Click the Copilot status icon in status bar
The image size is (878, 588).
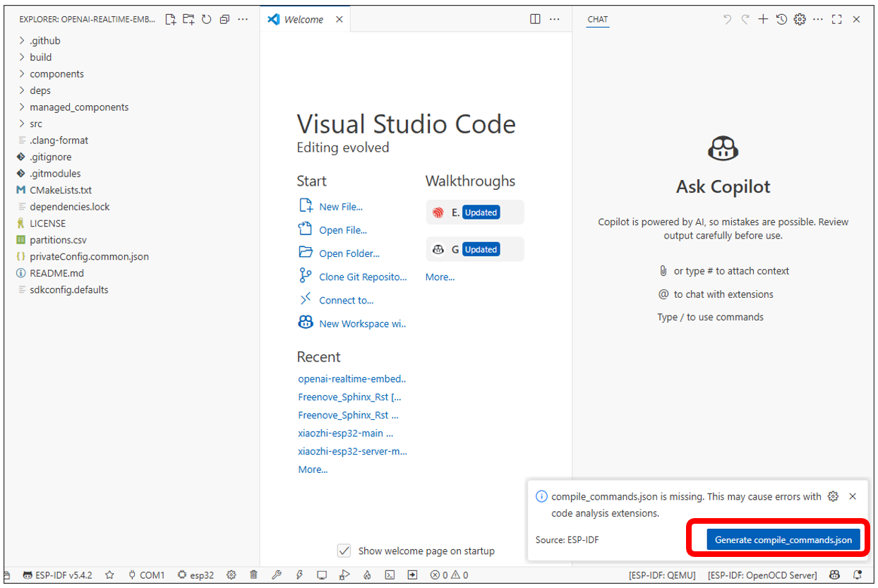coord(834,575)
